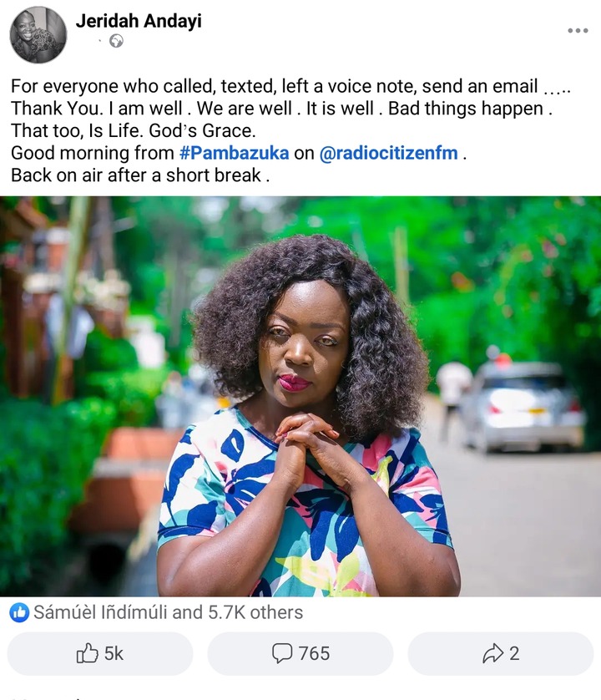
Task: Share the post using the 2 button
Action: 501,653
